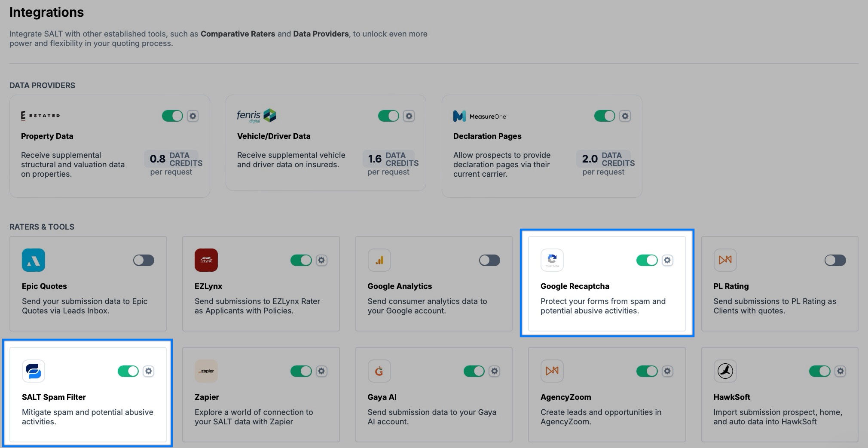Click the AgencyZoom logo icon
868x448 pixels.
coord(552,371)
